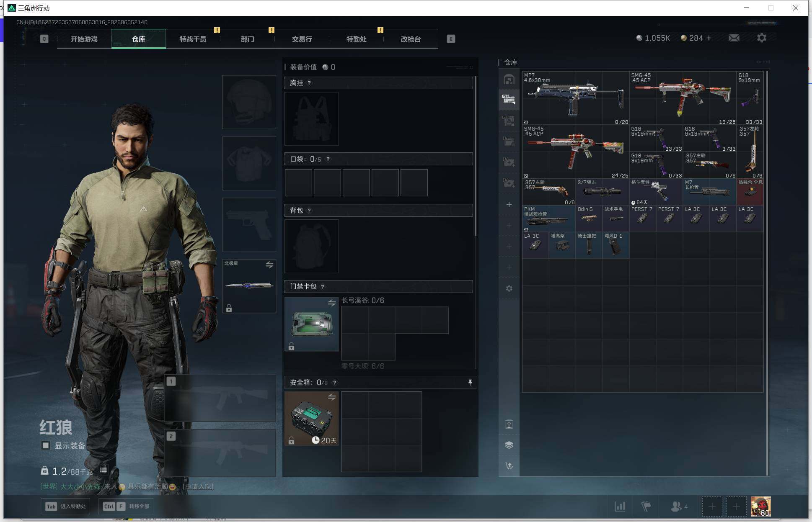Click primary weapon slot 1

click(x=220, y=398)
